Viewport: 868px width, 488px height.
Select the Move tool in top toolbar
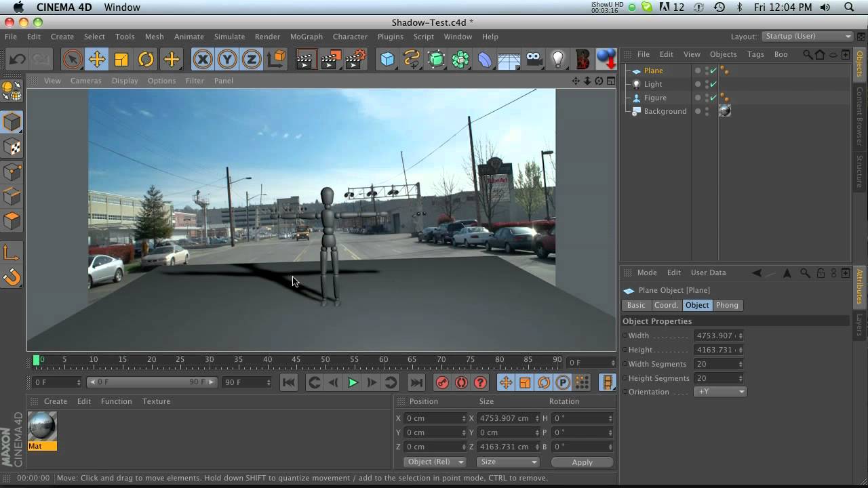coord(97,60)
